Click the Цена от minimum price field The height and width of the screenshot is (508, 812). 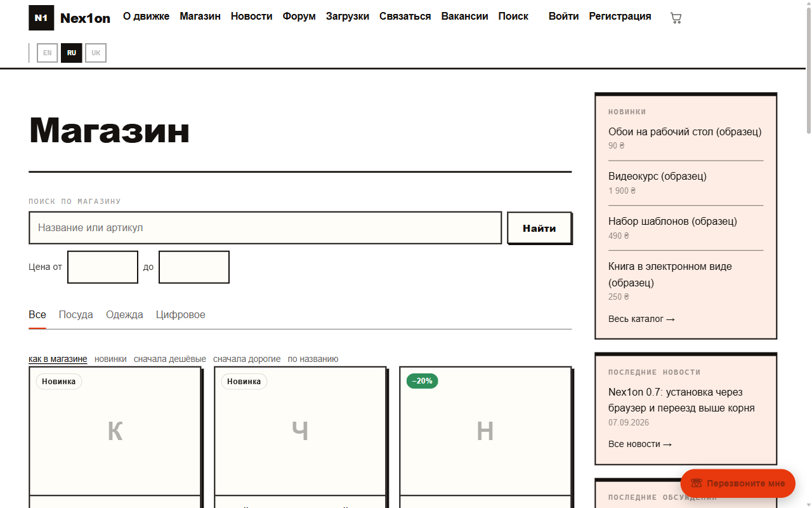pyautogui.click(x=103, y=267)
